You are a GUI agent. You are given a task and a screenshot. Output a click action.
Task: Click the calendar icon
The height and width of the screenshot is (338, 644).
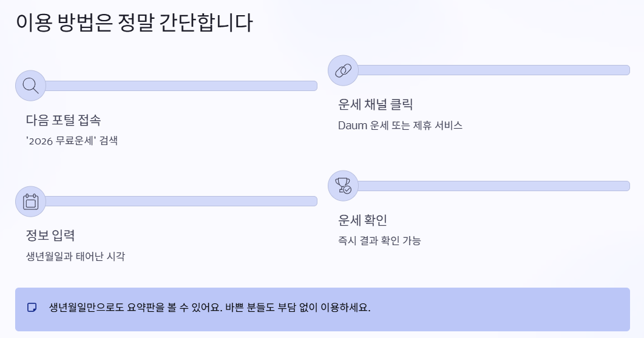click(30, 201)
